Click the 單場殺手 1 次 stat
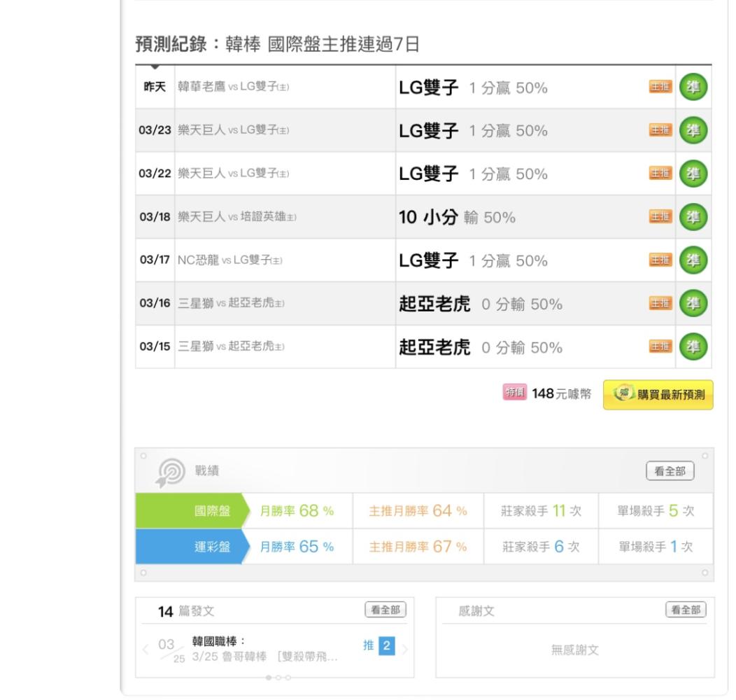This screenshot has width=736, height=700. pos(656,547)
